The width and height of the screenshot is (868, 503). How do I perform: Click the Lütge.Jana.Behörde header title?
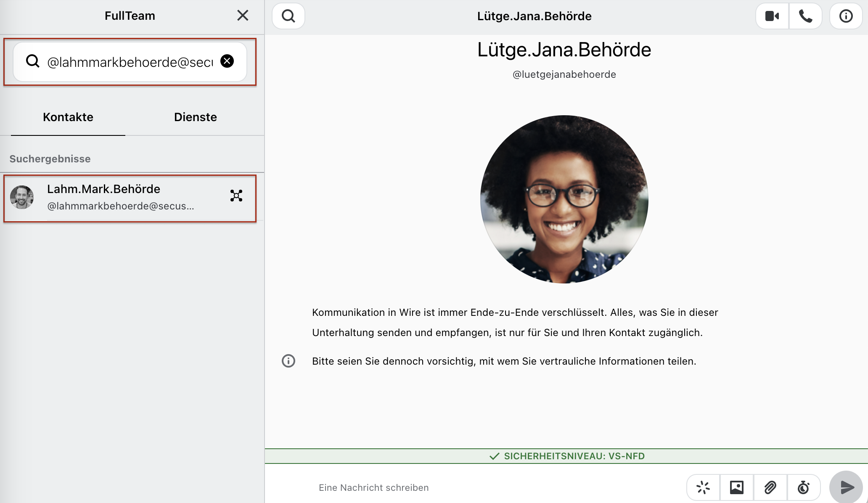click(534, 16)
